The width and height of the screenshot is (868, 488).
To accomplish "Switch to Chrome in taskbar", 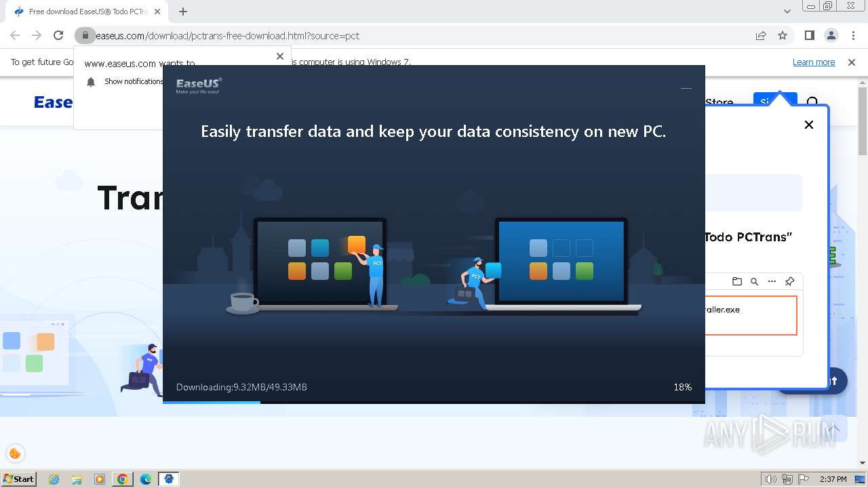I will pyautogui.click(x=123, y=479).
